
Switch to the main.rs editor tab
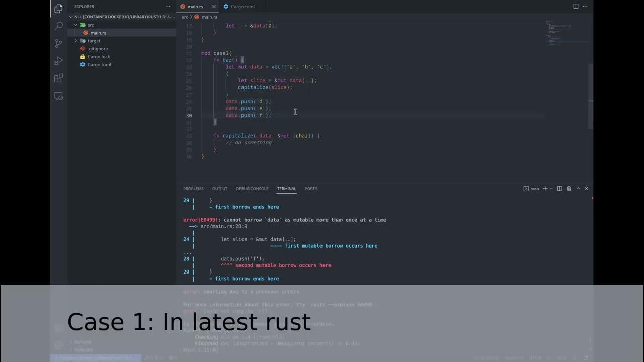[195, 7]
